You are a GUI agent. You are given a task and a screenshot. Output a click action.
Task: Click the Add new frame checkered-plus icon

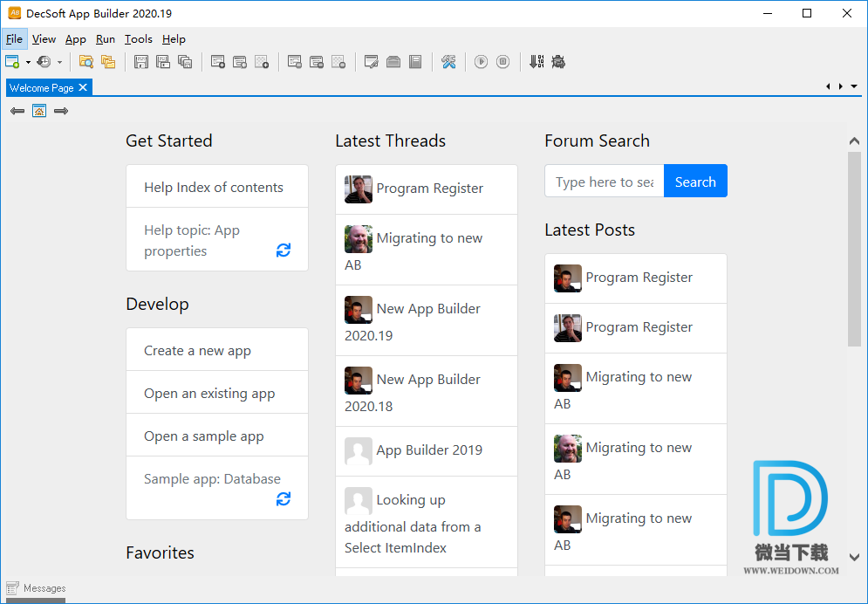point(262,61)
